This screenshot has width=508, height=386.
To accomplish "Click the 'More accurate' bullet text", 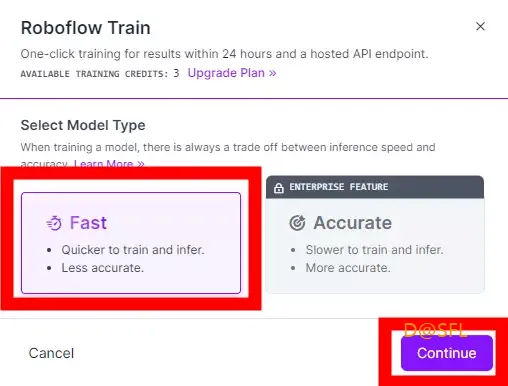I will click(348, 268).
